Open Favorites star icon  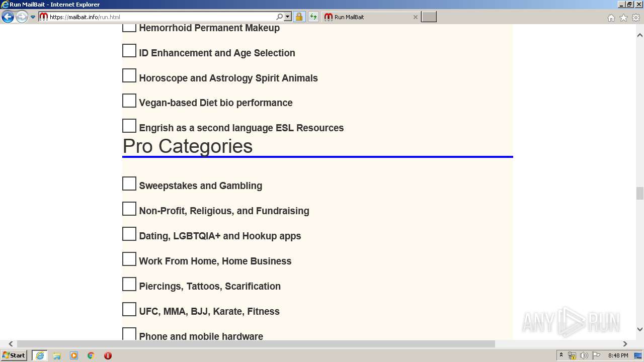pyautogui.click(x=623, y=18)
